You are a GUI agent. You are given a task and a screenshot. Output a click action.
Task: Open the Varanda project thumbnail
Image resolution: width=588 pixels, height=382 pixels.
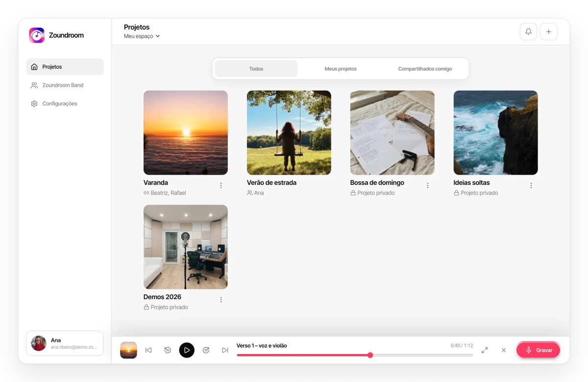pos(186,132)
